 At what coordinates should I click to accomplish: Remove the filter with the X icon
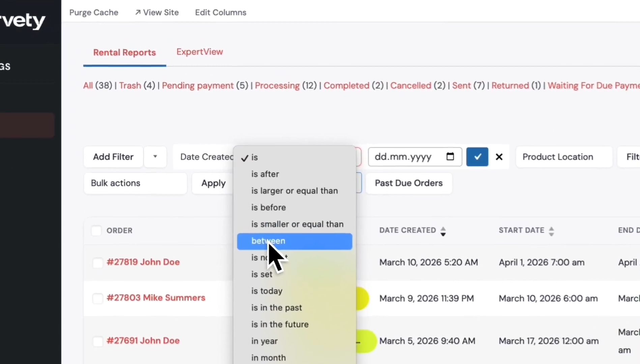[499, 157]
